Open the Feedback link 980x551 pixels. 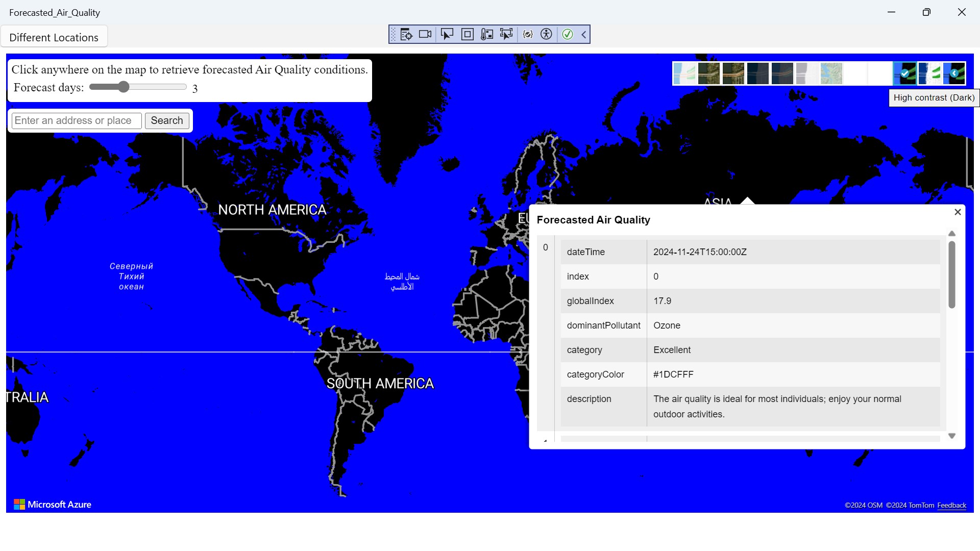pos(951,505)
